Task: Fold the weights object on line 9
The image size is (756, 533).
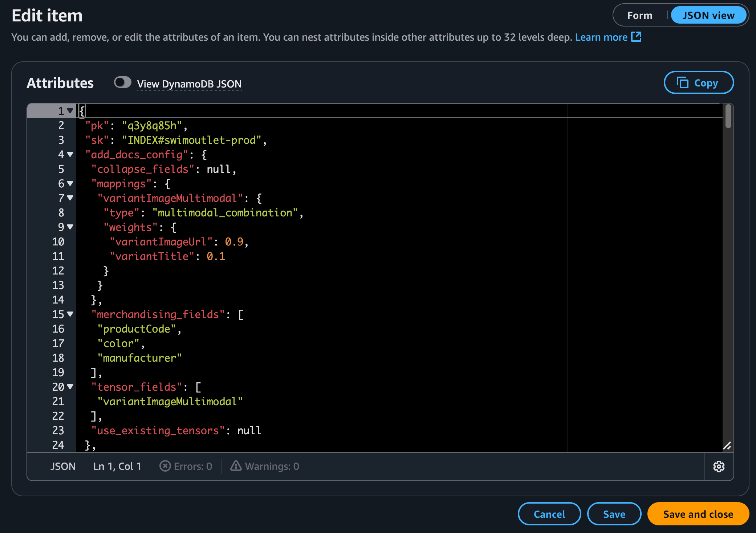Action: click(x=70, y=227)
